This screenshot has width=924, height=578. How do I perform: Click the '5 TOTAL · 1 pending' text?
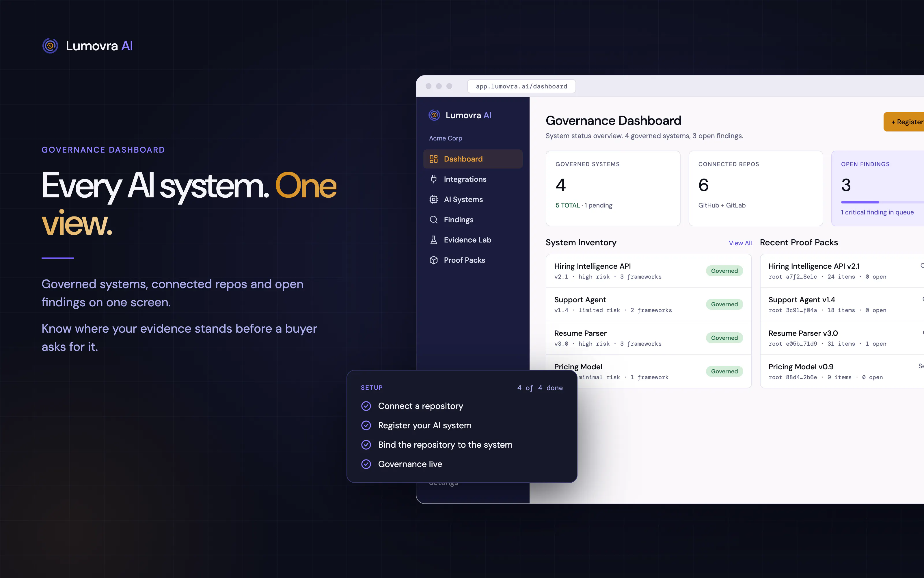tap(584, 206)
